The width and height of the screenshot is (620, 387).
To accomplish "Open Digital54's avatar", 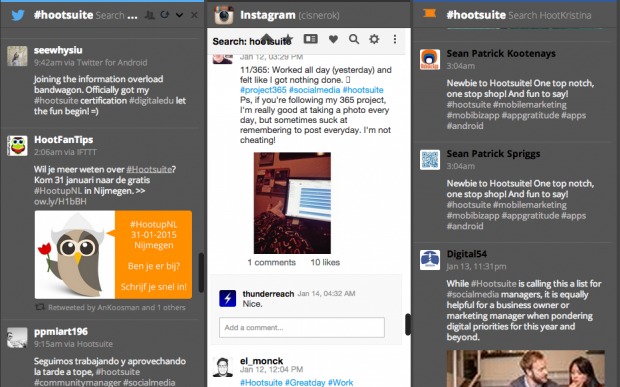I will point(430,260).
